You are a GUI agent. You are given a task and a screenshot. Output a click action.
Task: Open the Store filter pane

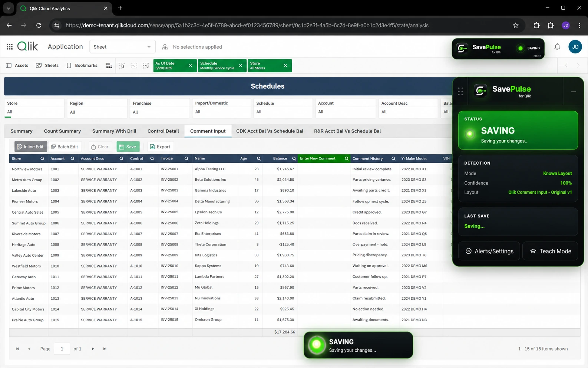pos(34,108)
